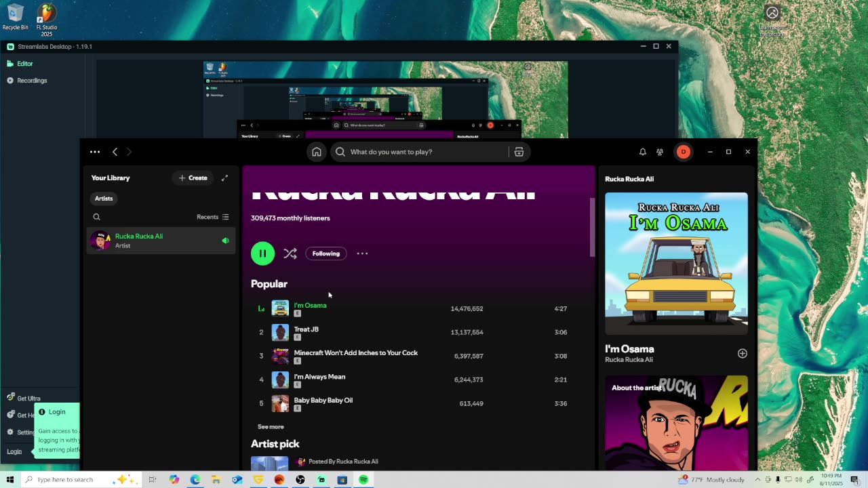Select the I'm Osama track title
The width and height of the screenshot is (868, 488).
(310, 305)
